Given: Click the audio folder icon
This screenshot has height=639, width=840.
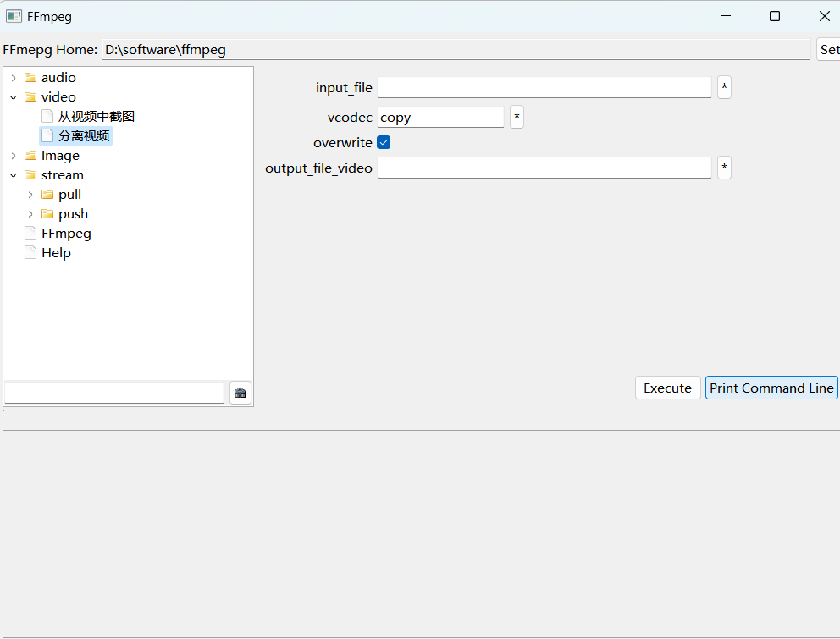Looking at the screenshot, I should 30,78.
